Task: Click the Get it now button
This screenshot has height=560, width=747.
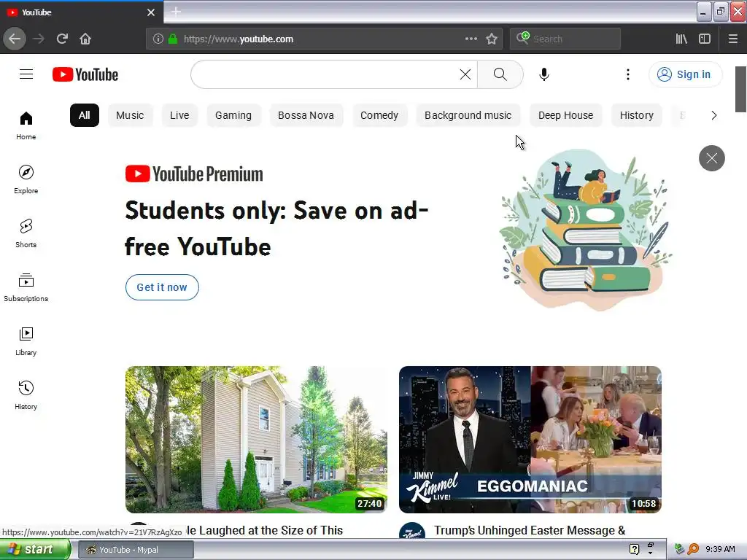Action: [162, 287]
